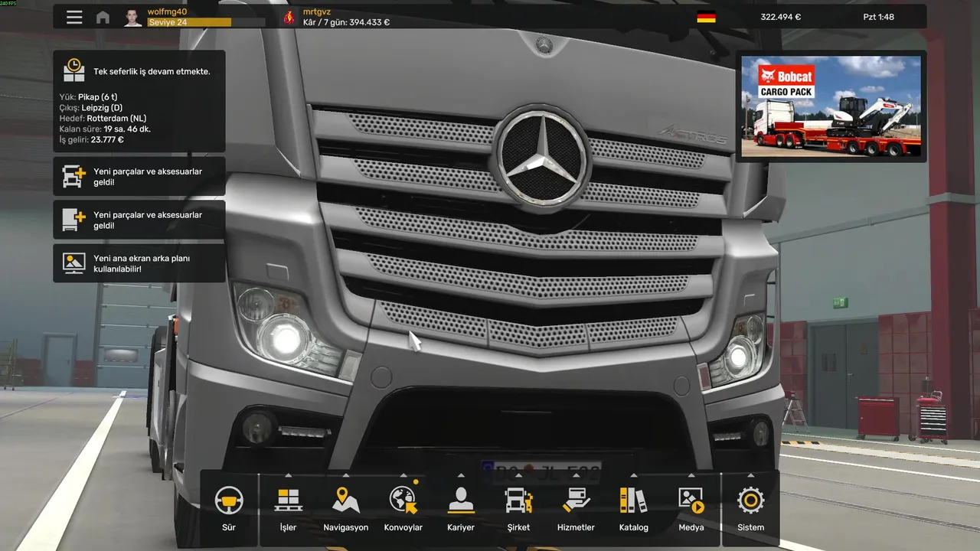Screen dimensions: 980x551
Task: Click the Kalan süre 19 sa. 46 dk. line
Action: pos(105,129)
